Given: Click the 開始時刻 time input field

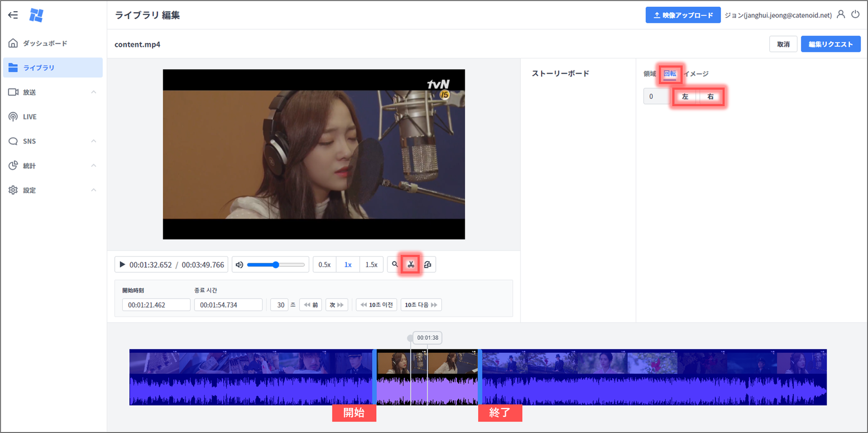Looking at the screenshot, I should pos(156,305).
